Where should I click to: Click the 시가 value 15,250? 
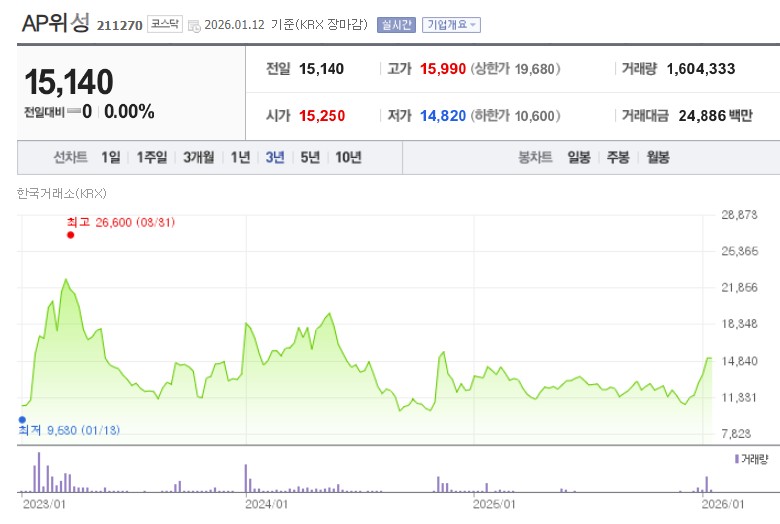pos(322,116)
